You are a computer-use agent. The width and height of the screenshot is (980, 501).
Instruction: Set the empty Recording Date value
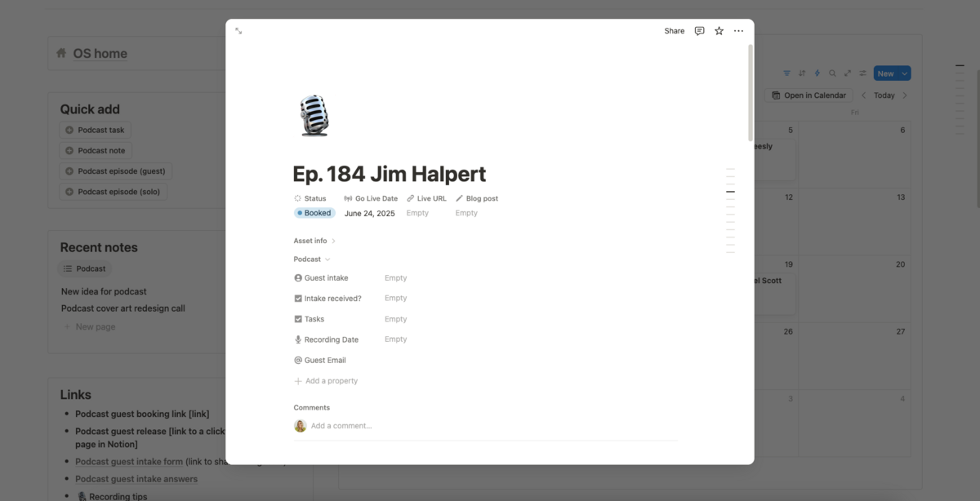[x=396, y=339]
